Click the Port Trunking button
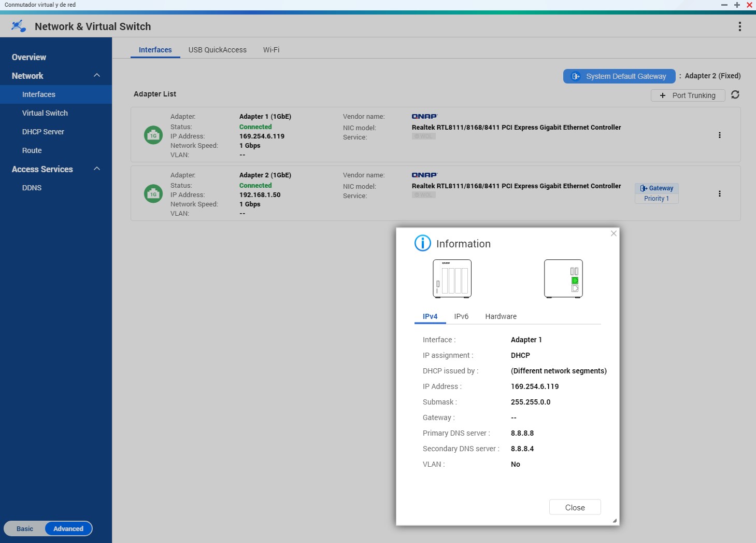 point(688,95)
